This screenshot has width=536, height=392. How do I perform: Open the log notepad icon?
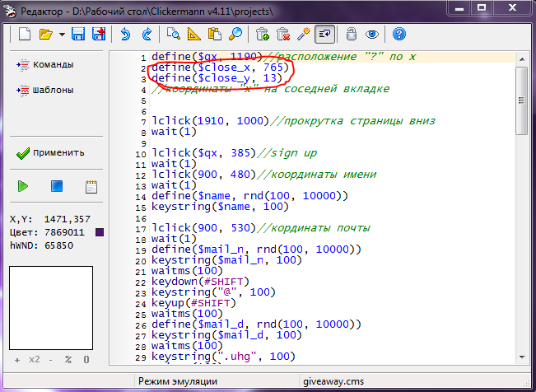(x=91, y=187)
